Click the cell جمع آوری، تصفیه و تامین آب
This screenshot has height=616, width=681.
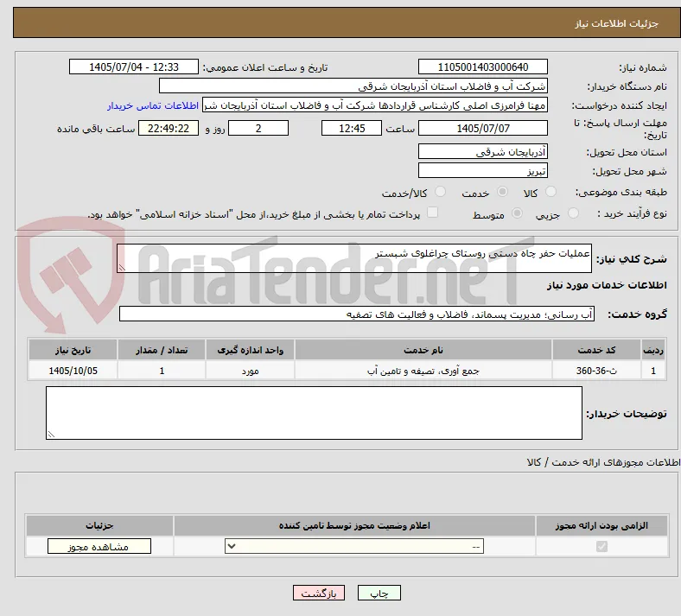coord(423,371)
